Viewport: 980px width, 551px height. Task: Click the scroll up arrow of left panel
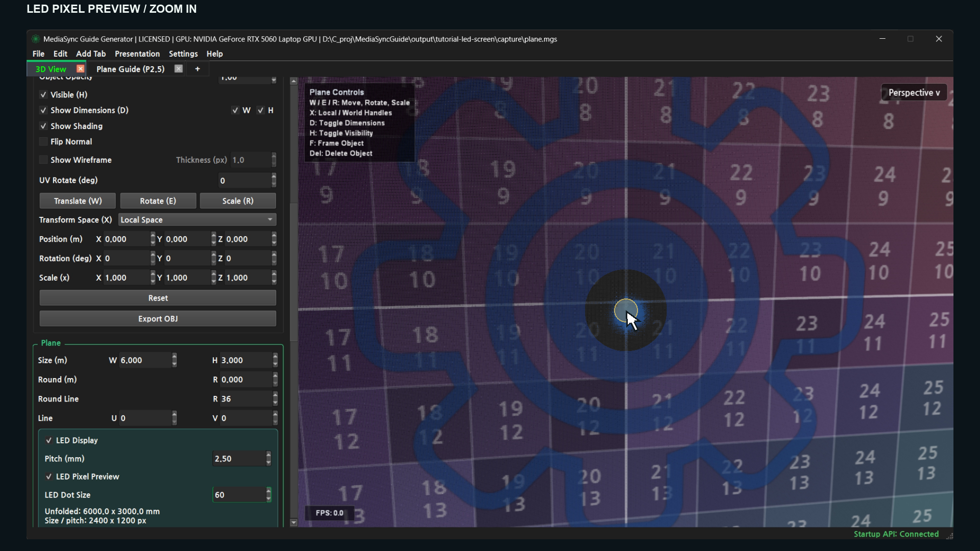[x=293, y=81]
